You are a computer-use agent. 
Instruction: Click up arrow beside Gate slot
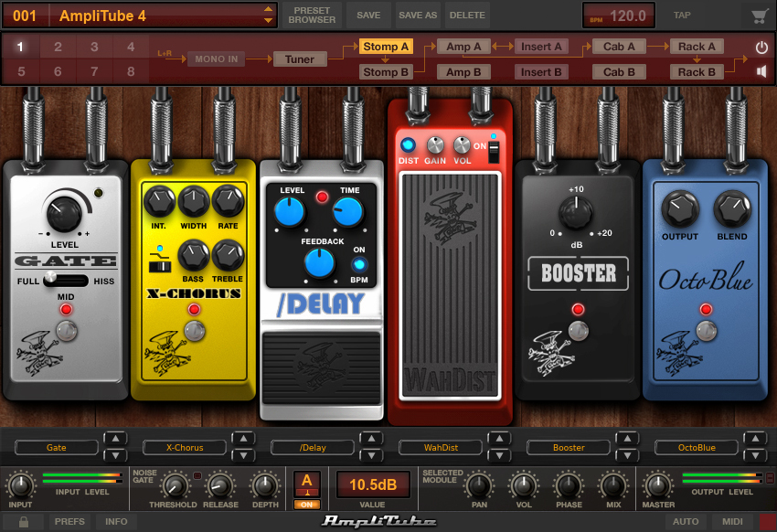pos(115,439)
